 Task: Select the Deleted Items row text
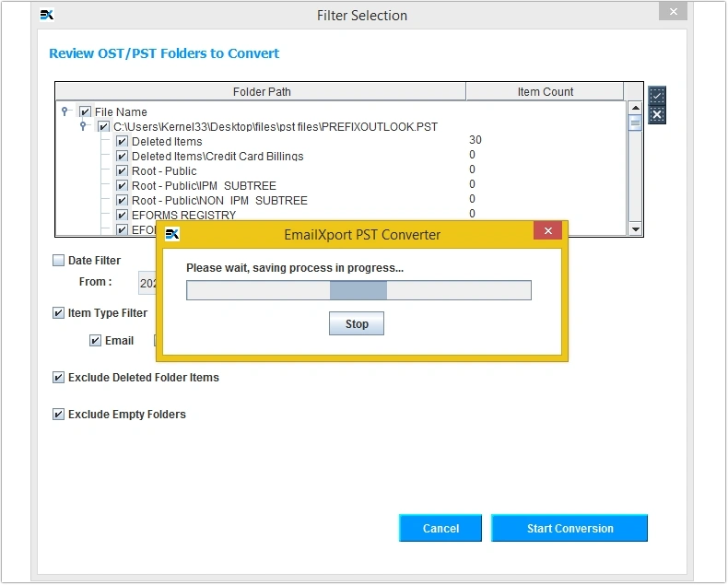coord(167,142)
